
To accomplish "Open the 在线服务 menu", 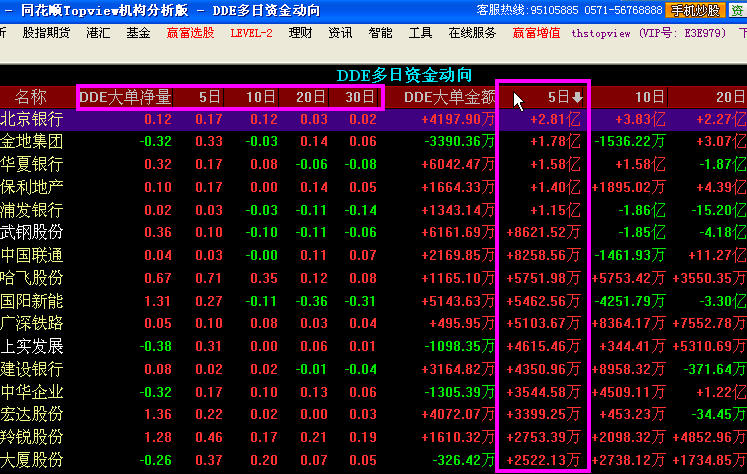I will (x=472, y=33).
